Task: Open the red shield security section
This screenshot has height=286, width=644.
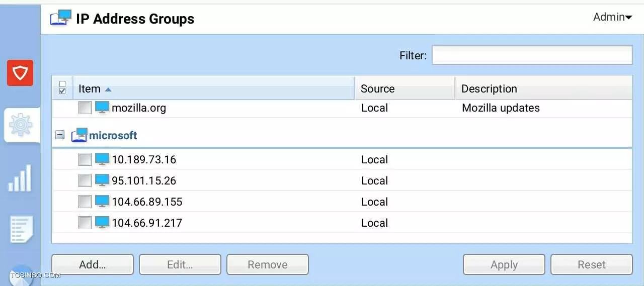Action: pyautogui.click(x=20, y=73)
